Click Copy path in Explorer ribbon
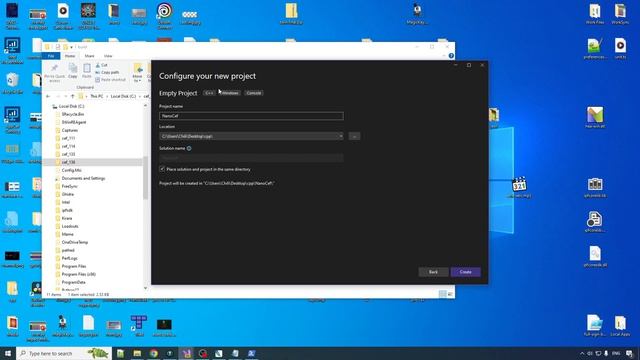This screenshot has height=360, width=640. (107, 72)
